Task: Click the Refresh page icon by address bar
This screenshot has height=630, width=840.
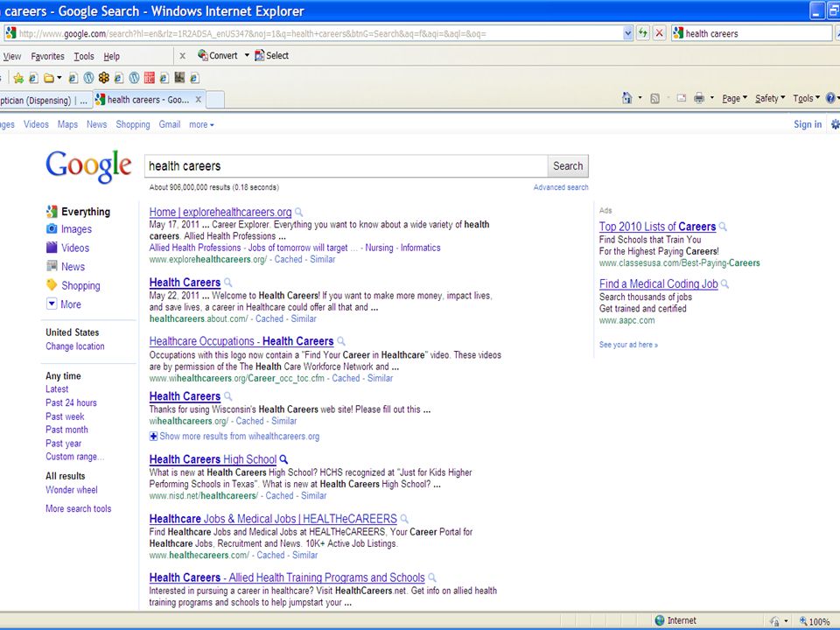Action: coord(643,33)
